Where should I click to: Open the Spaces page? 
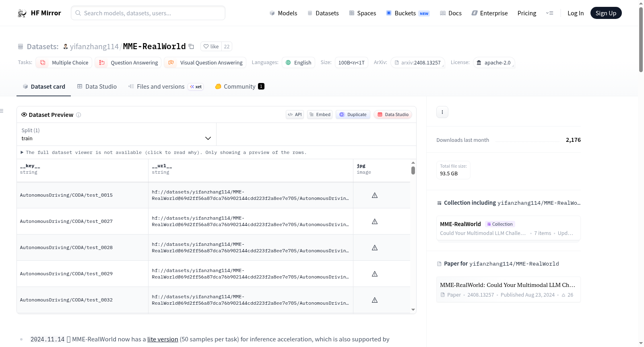pos(362,13)
